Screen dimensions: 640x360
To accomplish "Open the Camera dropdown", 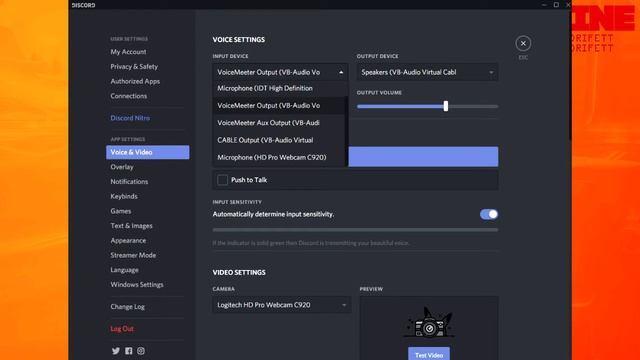I will 282,305.
